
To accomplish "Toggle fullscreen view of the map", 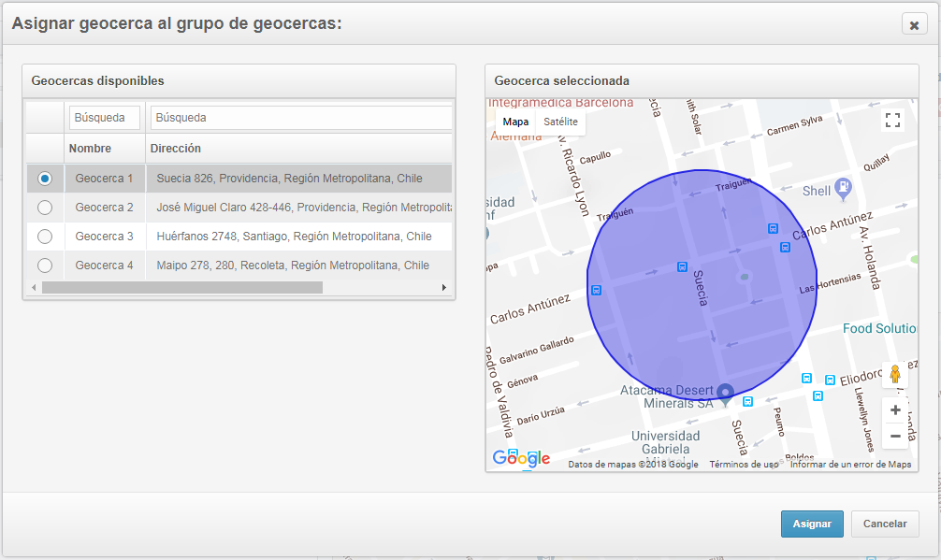I will pos(892,120).
